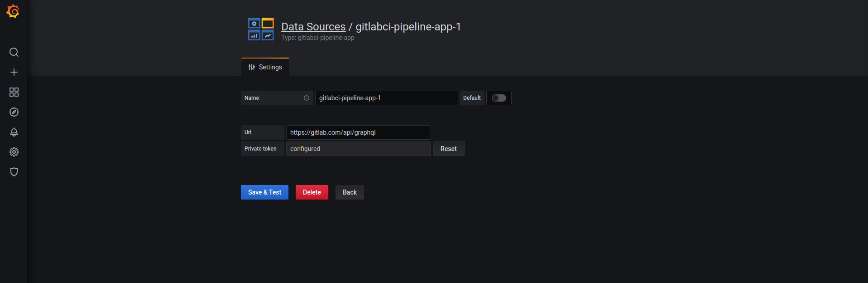Image resolution: width=868 pixels, height=283 pixels.
Task: Click the configured Private token field
Action: click(x=359, y=149)
